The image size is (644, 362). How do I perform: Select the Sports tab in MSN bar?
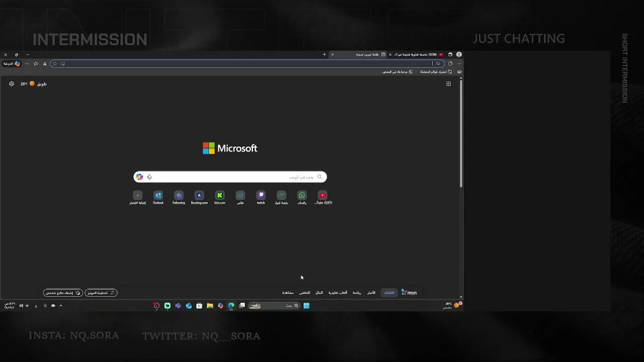[357, 293]
